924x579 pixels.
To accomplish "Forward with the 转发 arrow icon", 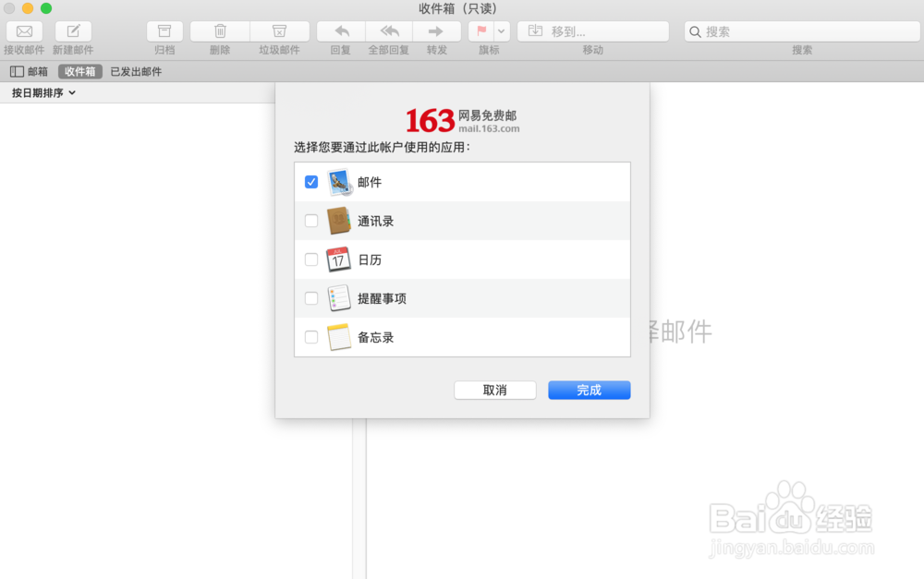I will point(436,31).
